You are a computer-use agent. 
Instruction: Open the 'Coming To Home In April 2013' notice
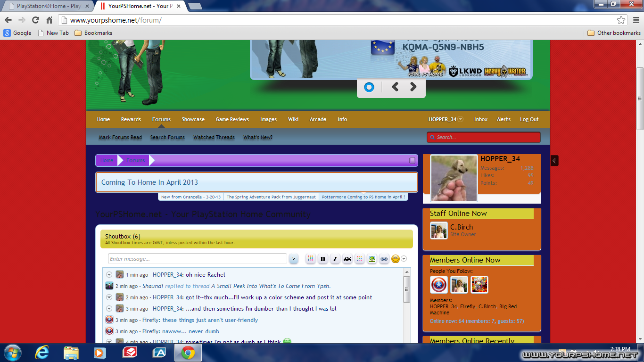[149, 182]
